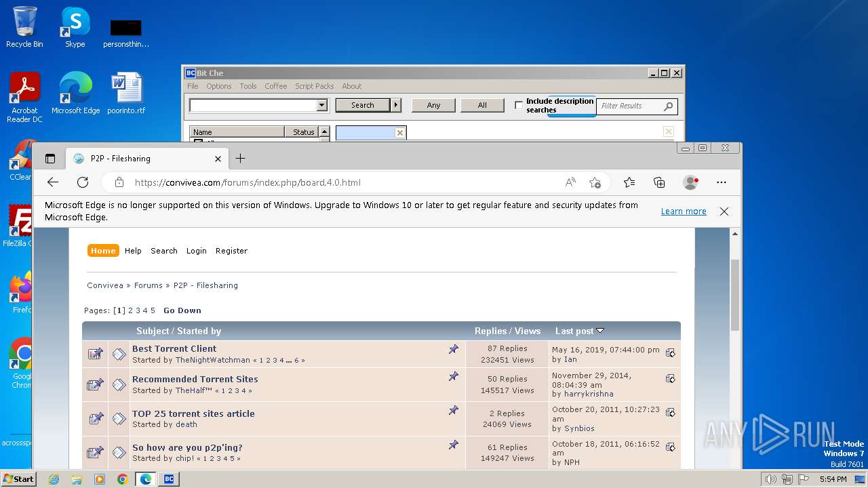Click the volume speaker tray icon
Viewport: 868px width, 488px height.
click(x=770, y=479)
